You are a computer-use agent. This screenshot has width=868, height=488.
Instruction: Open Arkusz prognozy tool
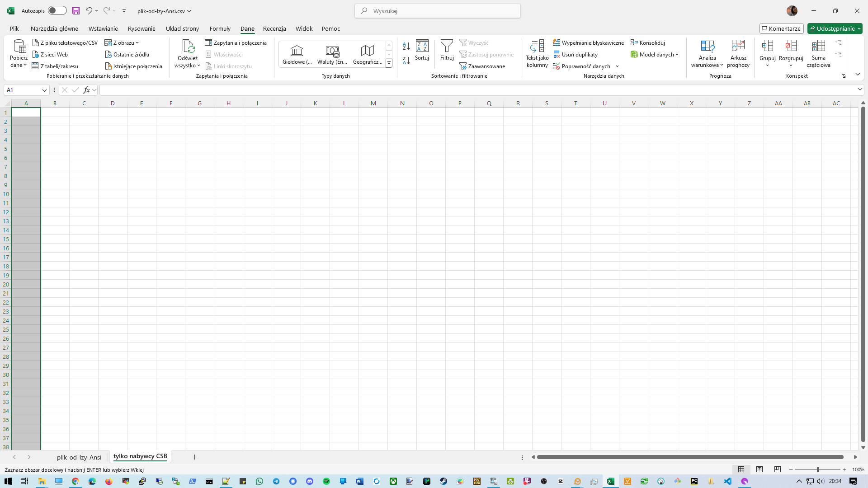pyautogui.click(x=738, y=53)
